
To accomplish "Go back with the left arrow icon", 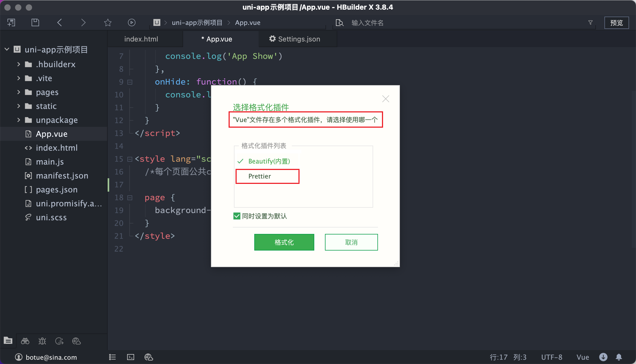I will pyautogui.click(x=59, y=22).
